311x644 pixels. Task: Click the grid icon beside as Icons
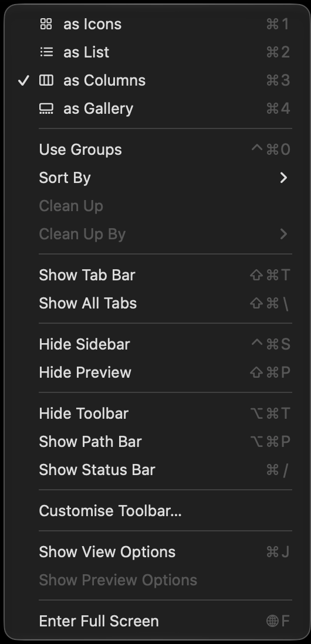[46, 24]
